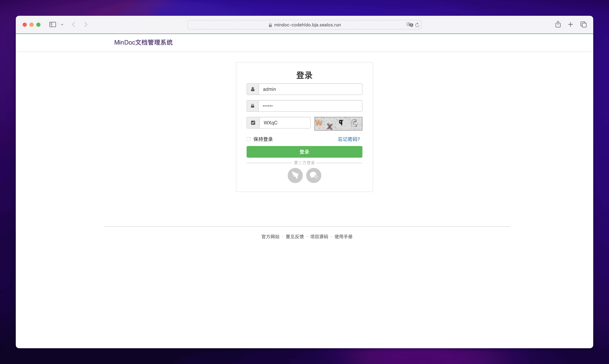Go back with the left arrow
This screenshot has width=609, height=364.
click(x=74, y=25)
